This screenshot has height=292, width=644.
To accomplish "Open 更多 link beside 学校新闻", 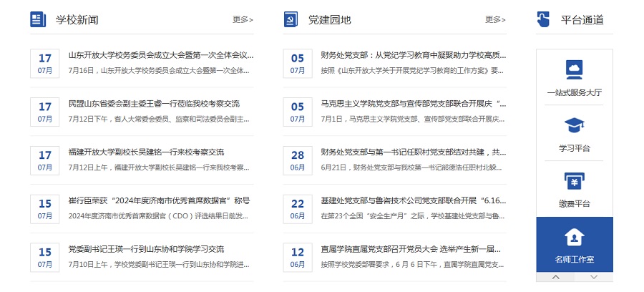I will (x=243, y=19).
